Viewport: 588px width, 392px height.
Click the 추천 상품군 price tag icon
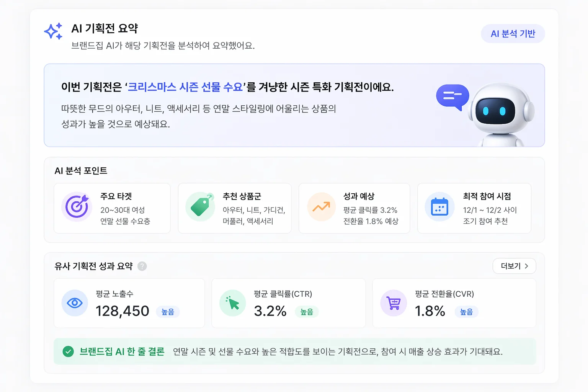pos(200,207)
